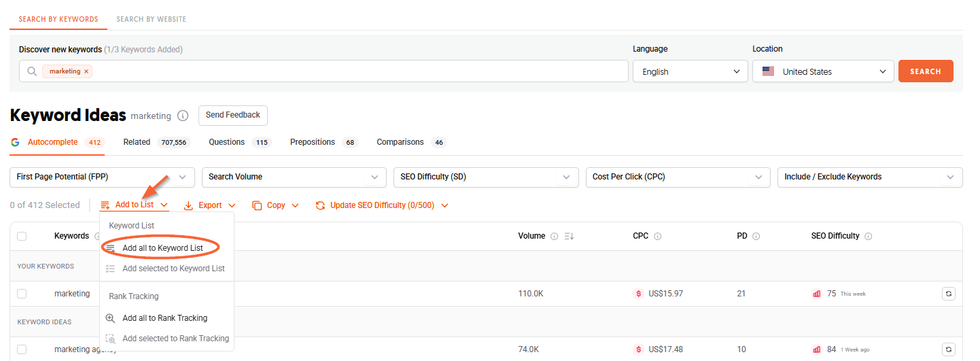
Task: Click the CPC info icon
Action: [657, 236]
